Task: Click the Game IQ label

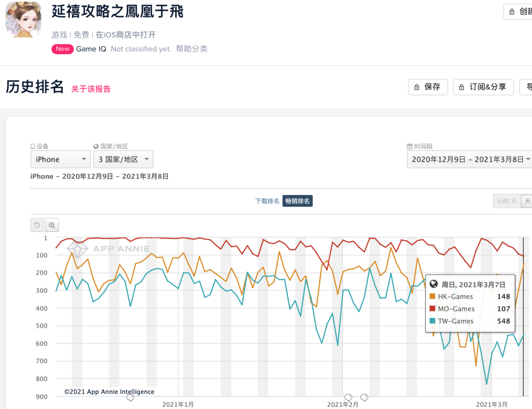Action: (91, 49)
